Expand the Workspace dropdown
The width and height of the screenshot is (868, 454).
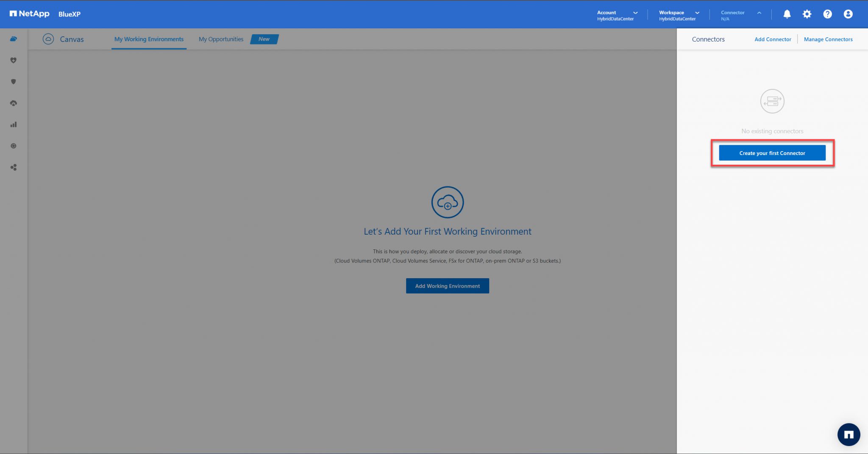point(697,13)
